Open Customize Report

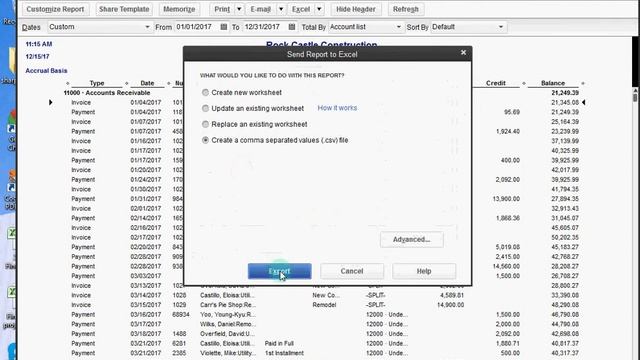coord(55,9)
